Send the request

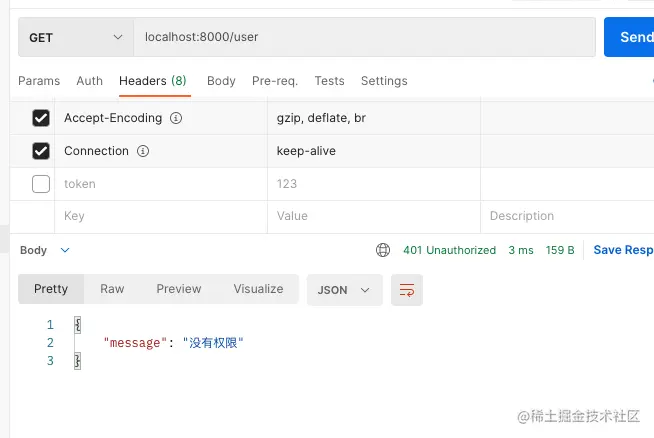click(x=630, y=37)
